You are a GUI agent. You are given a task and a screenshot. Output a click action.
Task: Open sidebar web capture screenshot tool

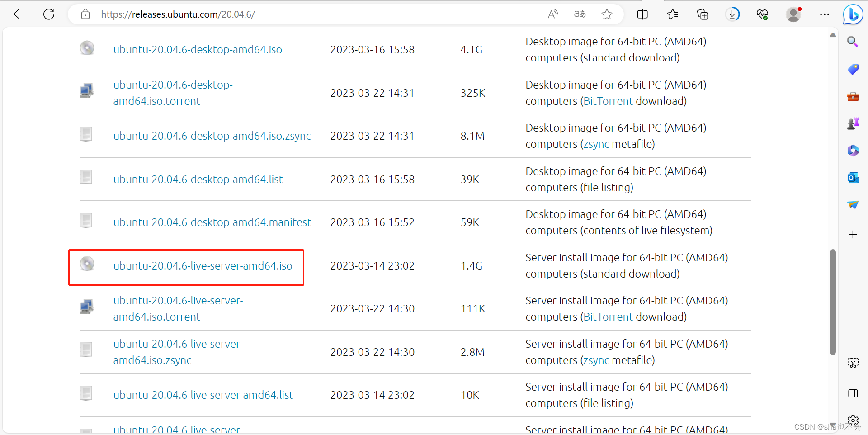pos(853,363)
